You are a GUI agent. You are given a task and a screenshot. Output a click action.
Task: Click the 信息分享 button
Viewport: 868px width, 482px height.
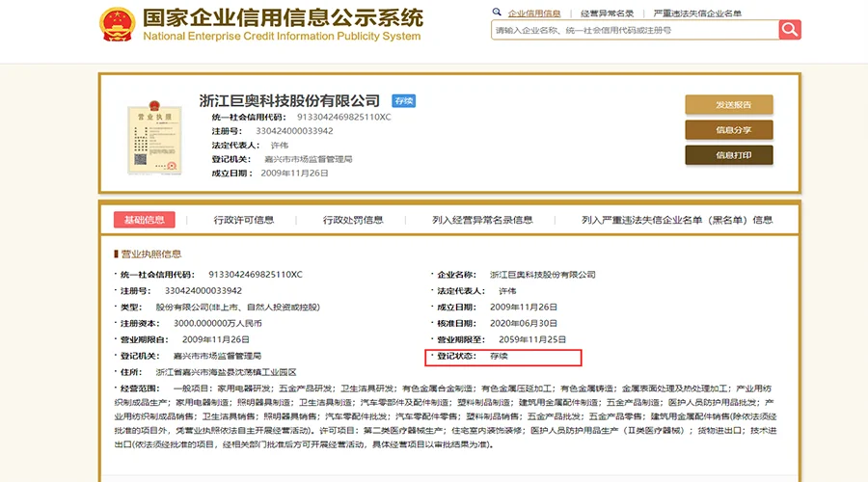(x=729, y=130)
